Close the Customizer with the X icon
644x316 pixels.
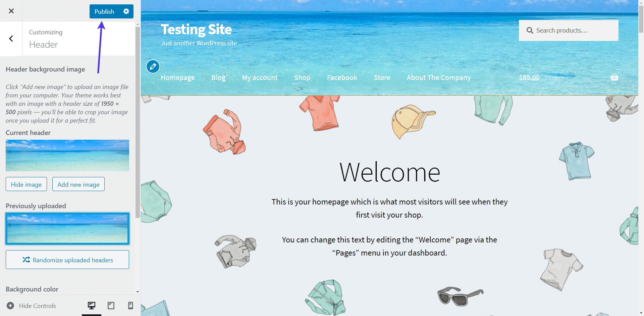(11, 11)
